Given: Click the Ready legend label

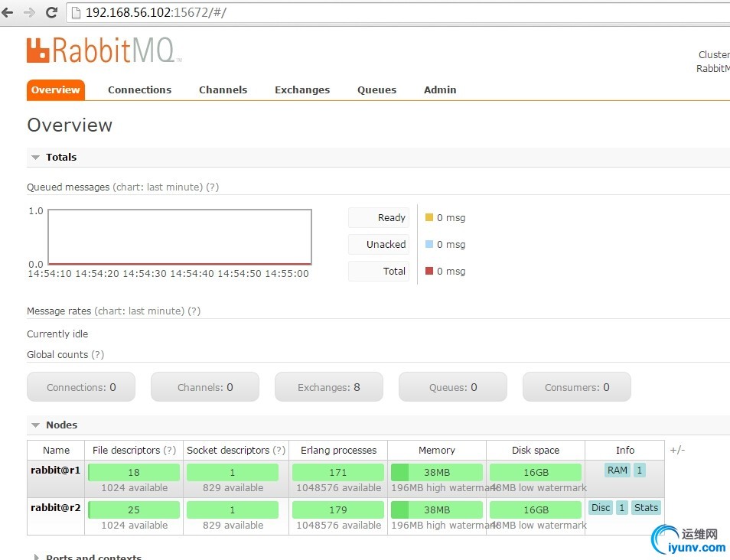Looking at the screenshot, I should (x=379, y=217).
